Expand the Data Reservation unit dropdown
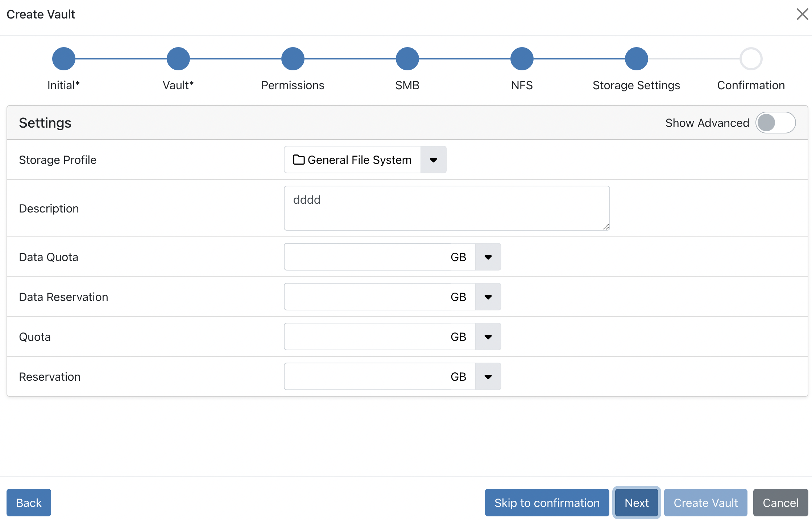The height and width of the screenshot is (520, 812). pyautogui.click(x=488, y=297)
